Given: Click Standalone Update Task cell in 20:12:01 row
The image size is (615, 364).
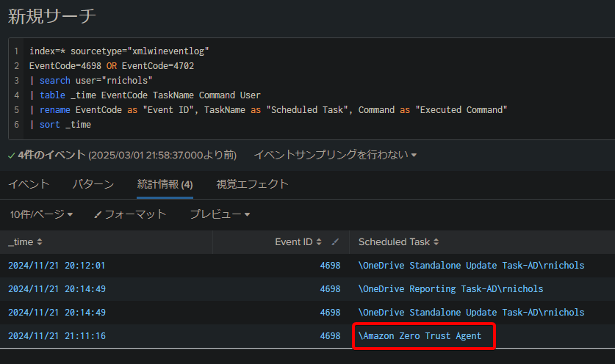Looking at the screenshot, I should 472,266.
